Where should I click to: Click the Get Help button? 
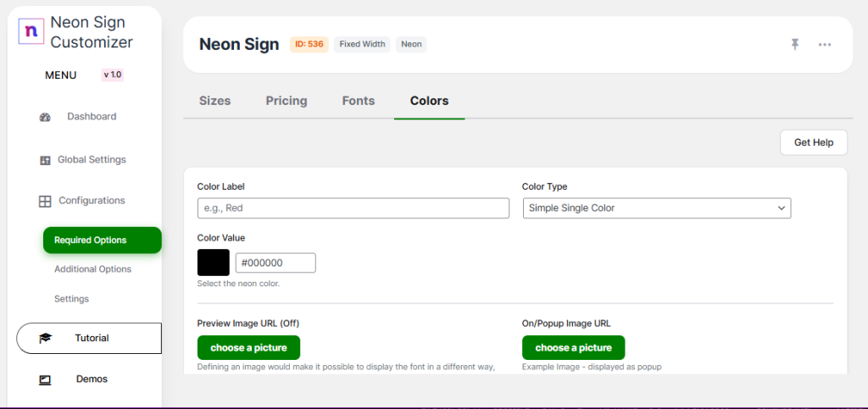[813, 143]
